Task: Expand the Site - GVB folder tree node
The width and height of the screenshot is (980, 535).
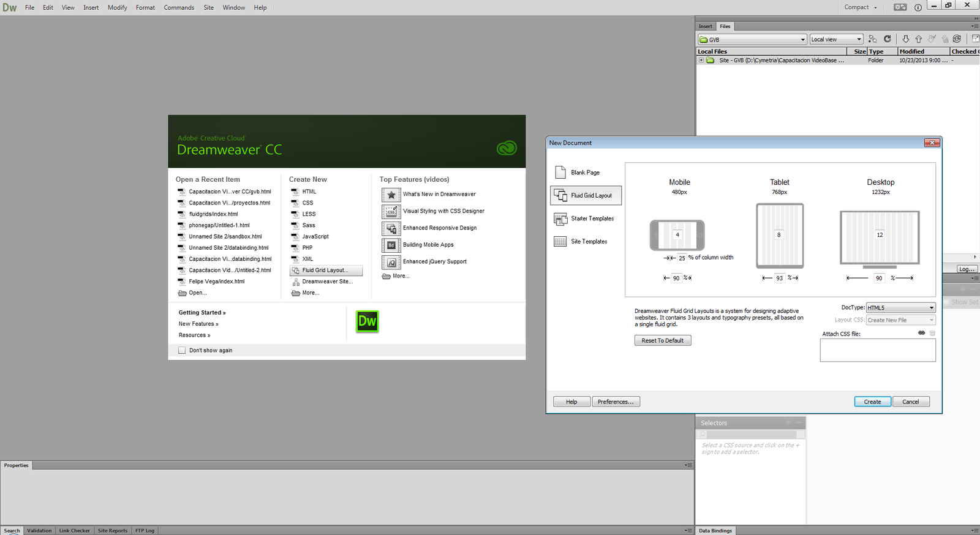Action: pyautogui.click(x=701, y=60)
